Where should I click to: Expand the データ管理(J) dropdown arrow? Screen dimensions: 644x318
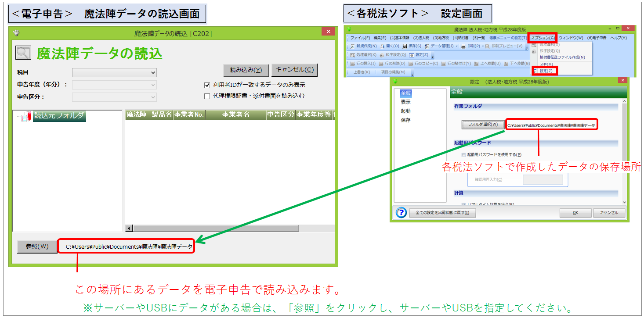(x=456, y=46)
